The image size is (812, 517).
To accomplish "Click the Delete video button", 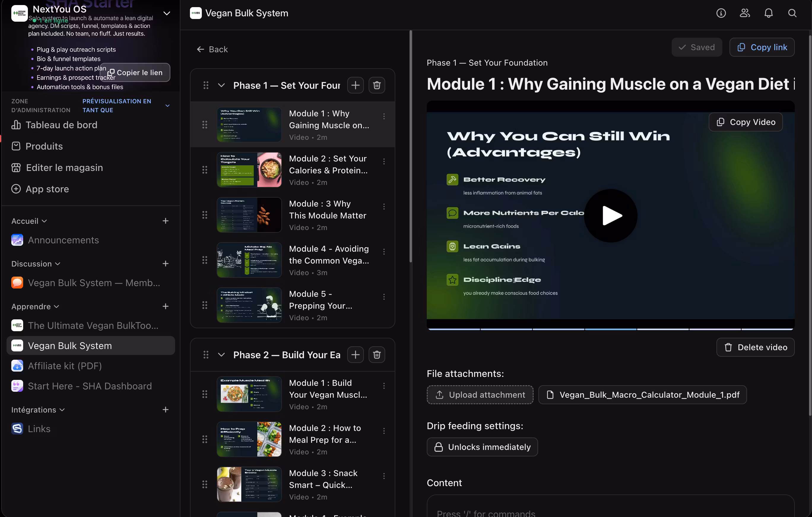I will pyautogui.click(x=755, y=347).
